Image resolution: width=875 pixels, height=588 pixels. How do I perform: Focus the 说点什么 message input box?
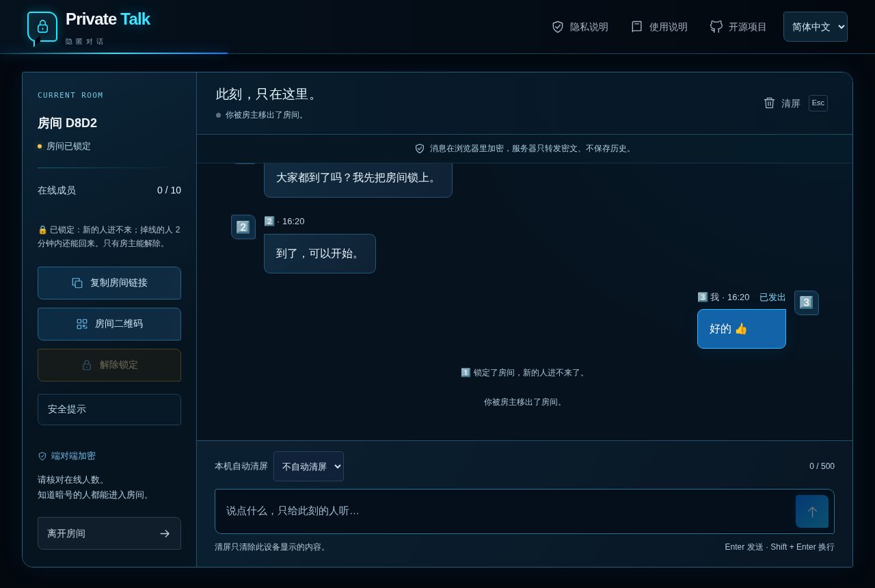point(506,511)
